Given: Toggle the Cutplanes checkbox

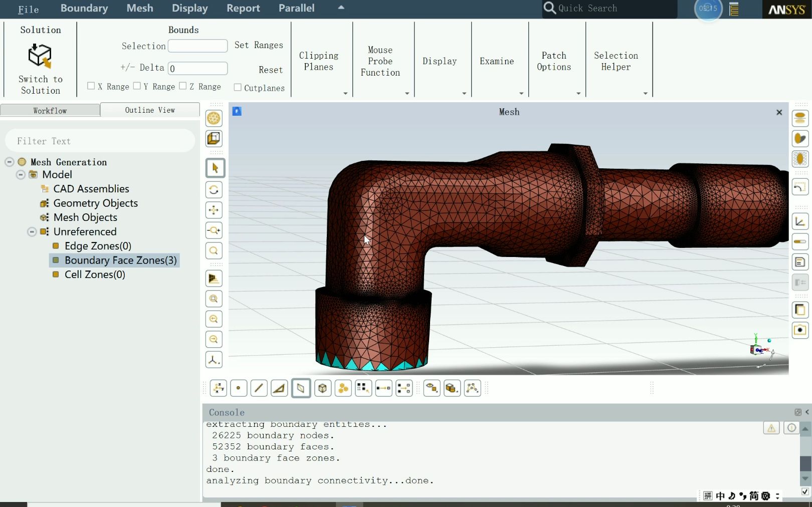Looking at the screenshot, I should tap(238, 87).
